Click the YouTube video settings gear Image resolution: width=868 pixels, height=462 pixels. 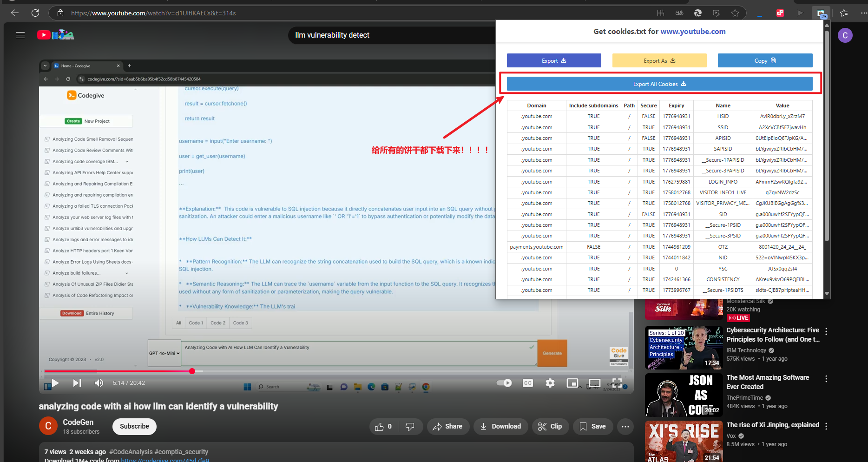point(550,383)
